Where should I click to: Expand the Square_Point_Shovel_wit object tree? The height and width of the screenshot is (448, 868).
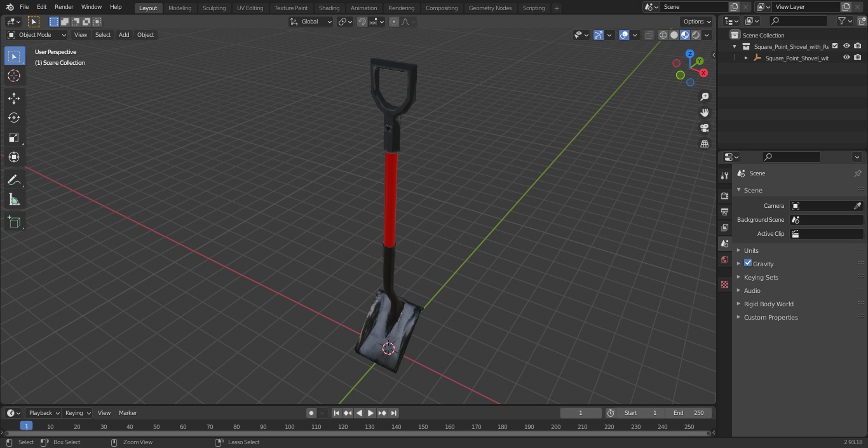pos(746,58)
